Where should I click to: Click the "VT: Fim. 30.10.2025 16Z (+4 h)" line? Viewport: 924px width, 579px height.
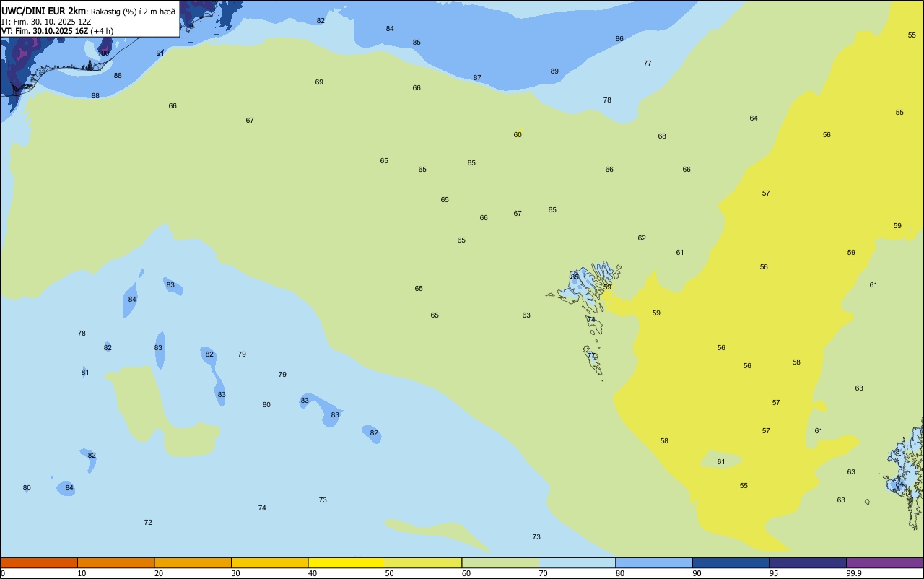click(57, 31)
